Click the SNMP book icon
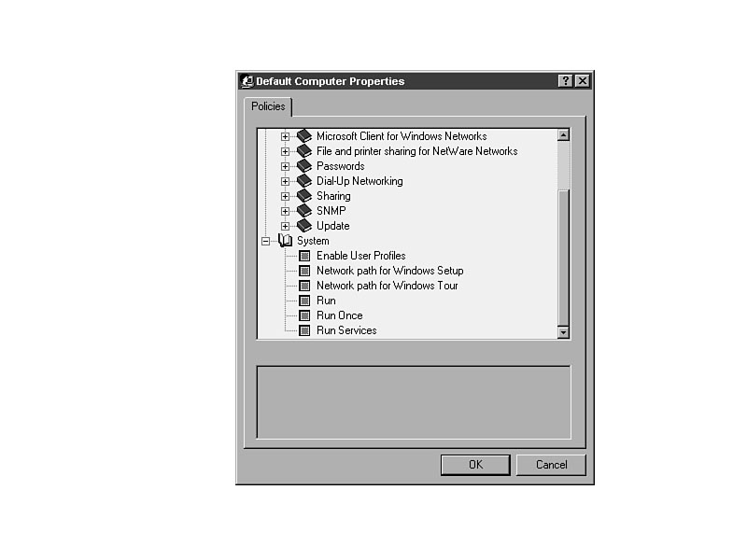 tap(304, 211)
